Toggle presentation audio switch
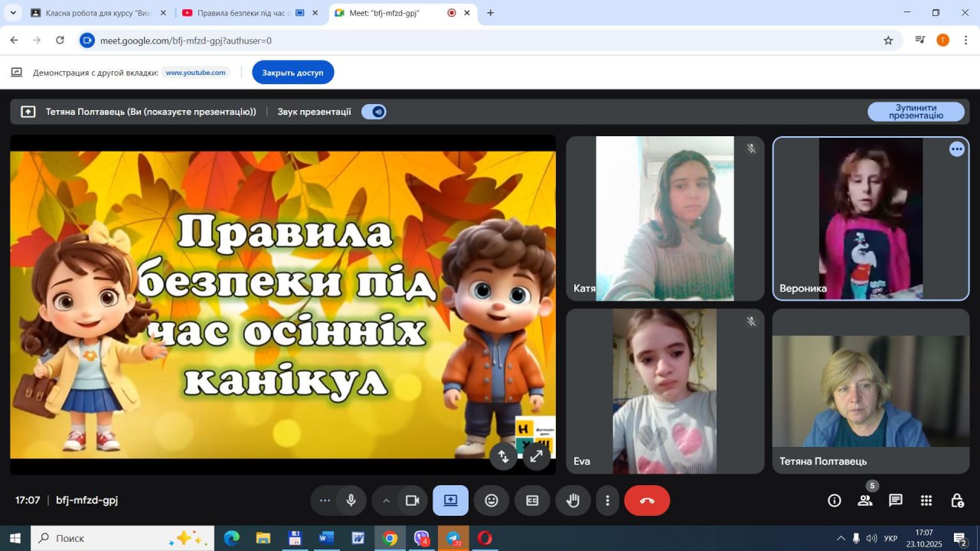 [374, 112]
